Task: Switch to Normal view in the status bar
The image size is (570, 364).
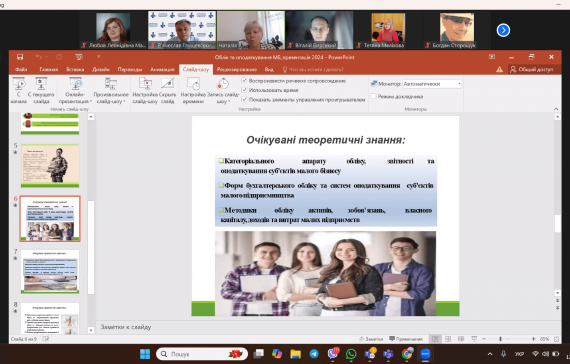Action: (435, 339)
